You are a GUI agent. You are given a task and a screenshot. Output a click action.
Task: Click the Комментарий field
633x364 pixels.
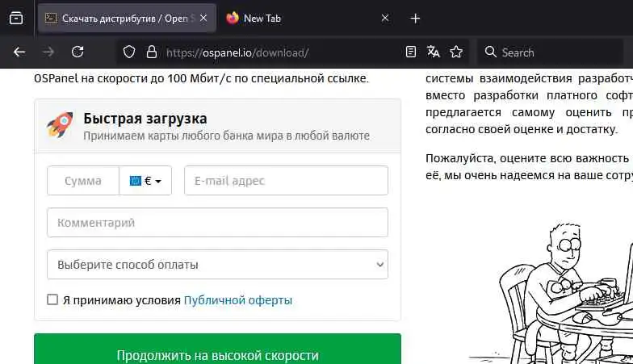[218, 223]
